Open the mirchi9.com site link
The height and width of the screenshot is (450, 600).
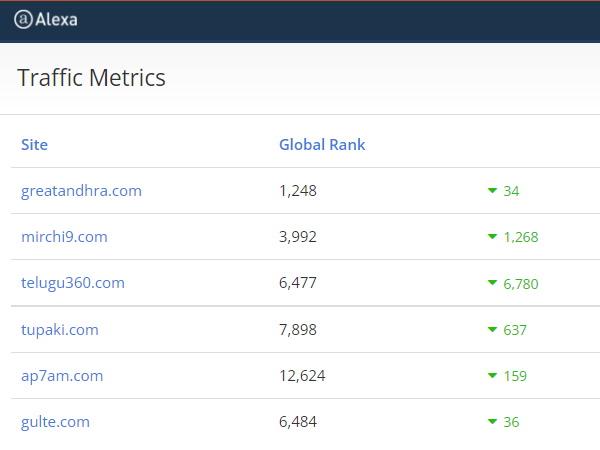(64, 236)
